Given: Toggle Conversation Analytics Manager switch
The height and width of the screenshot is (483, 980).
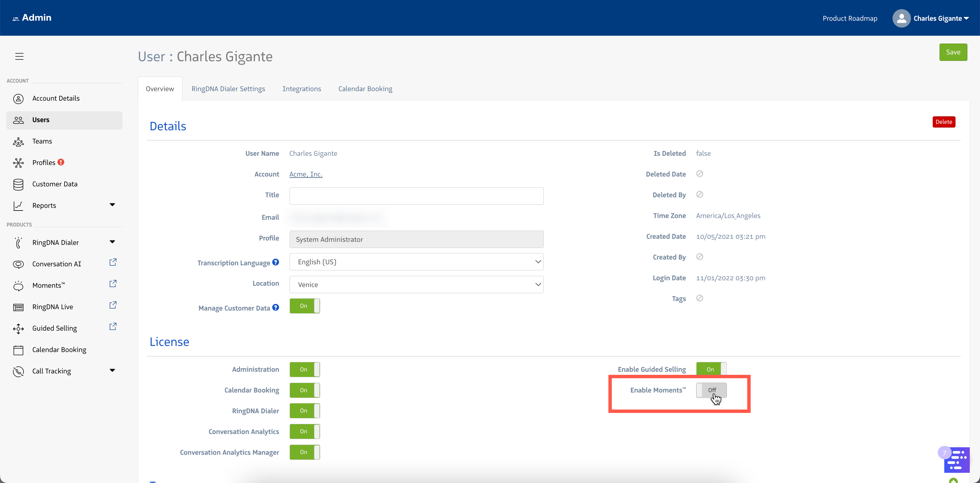Looking at the screenshot, I should pos(304,452).
